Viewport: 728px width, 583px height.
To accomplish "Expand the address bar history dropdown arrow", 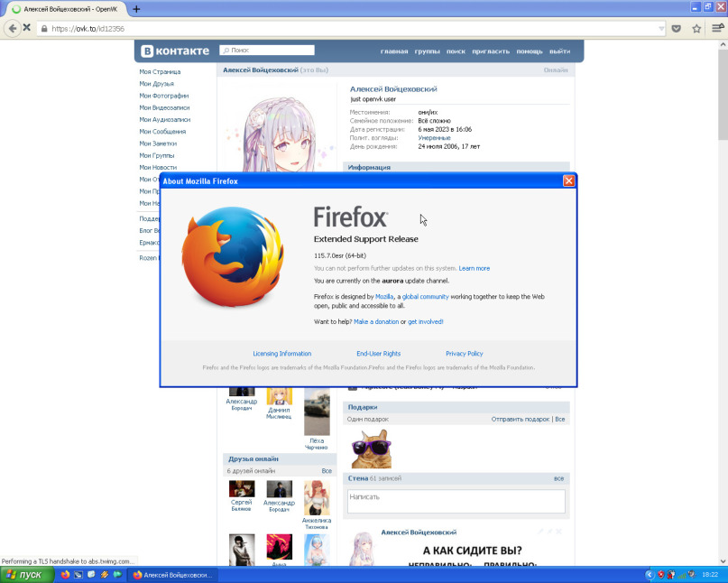I will pyautogui.click(x=661, y=29).
